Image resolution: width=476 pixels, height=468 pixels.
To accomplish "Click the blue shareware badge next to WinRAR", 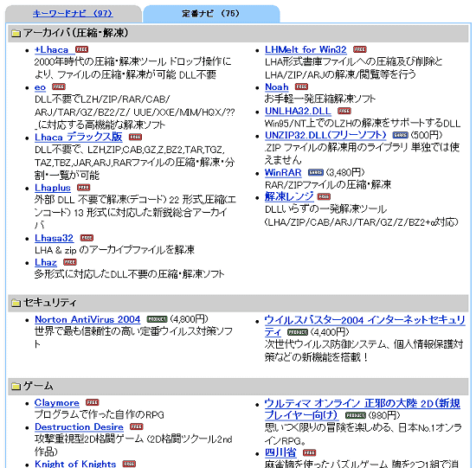I will point(316,172).
